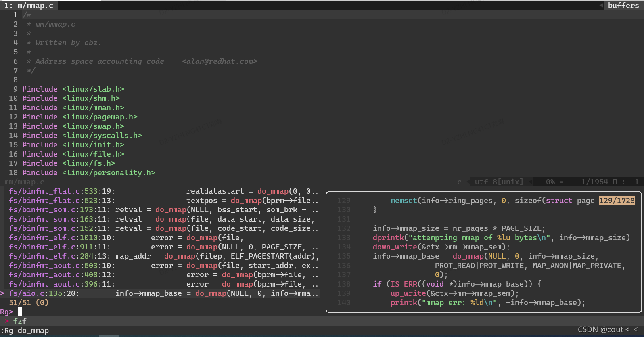Click the 'buffers' label in tabline

point(623,6)
